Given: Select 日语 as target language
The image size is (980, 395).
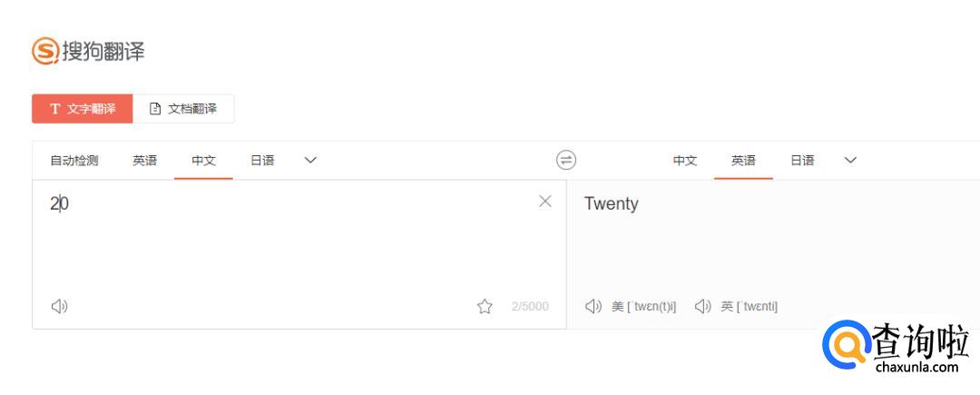Looking at the screenshot, I should tap(802, 161).
